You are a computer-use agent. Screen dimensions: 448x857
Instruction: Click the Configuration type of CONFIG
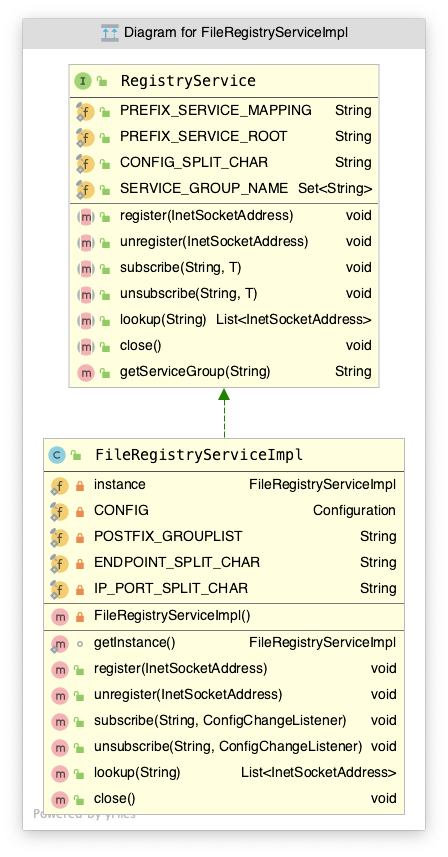354,510
